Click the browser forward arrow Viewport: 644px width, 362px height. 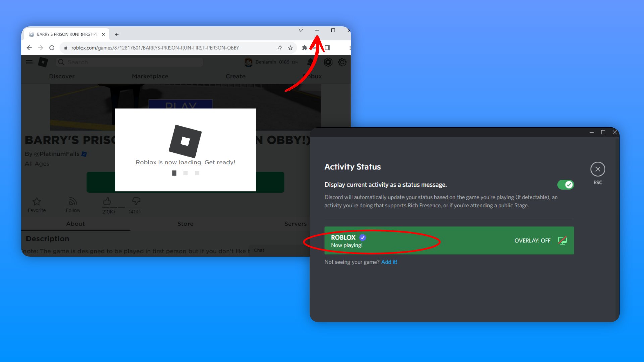(41, 48)
